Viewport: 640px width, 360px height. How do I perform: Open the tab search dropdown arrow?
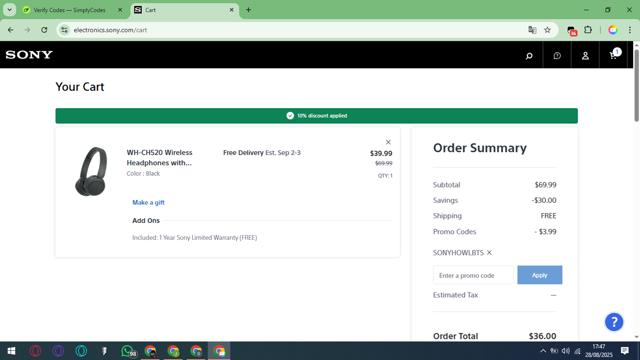pyautogui.click(x=9, y=10)
